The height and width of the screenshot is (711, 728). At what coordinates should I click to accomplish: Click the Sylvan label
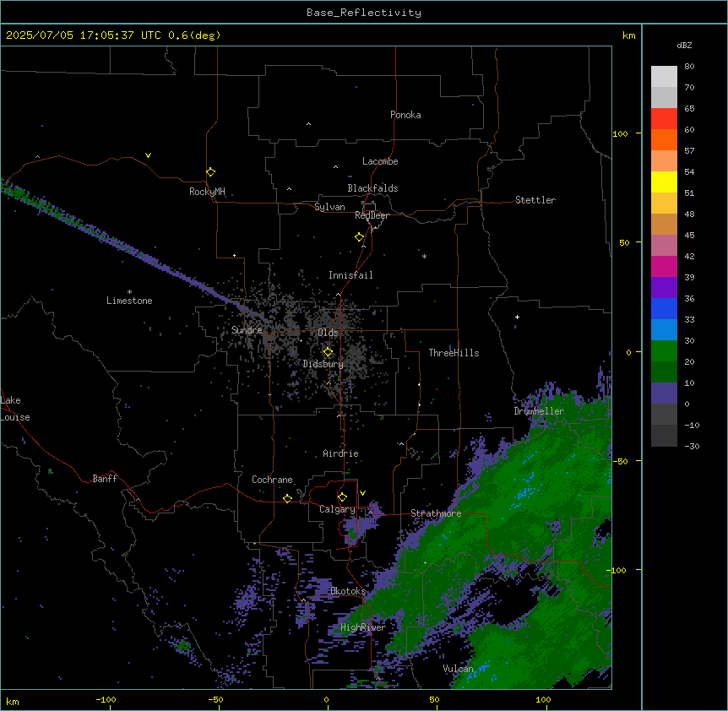[329, 207]
